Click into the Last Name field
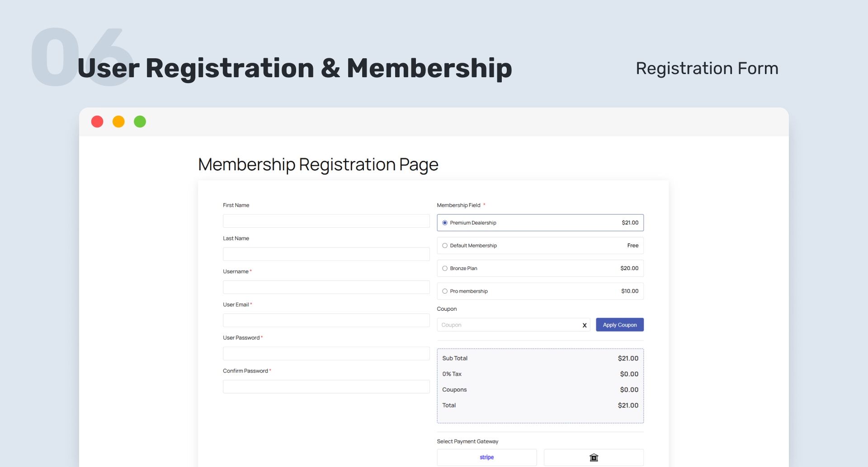Viewport: 868px width, 467px height. pos(326,254)
